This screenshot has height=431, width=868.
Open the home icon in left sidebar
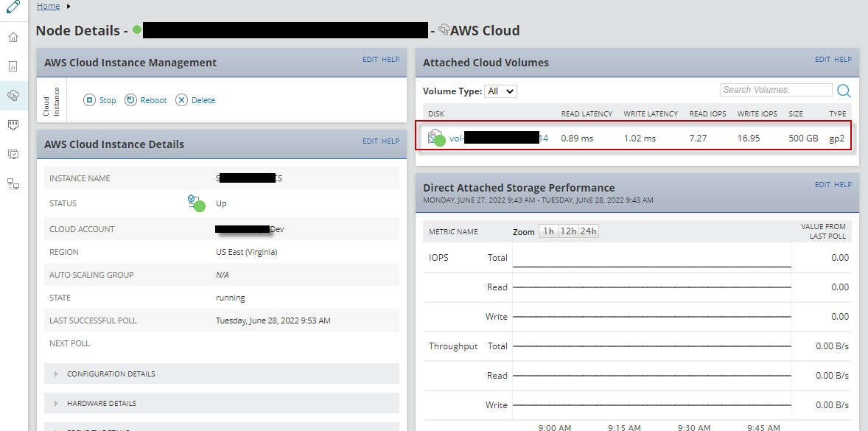(13, 37)
